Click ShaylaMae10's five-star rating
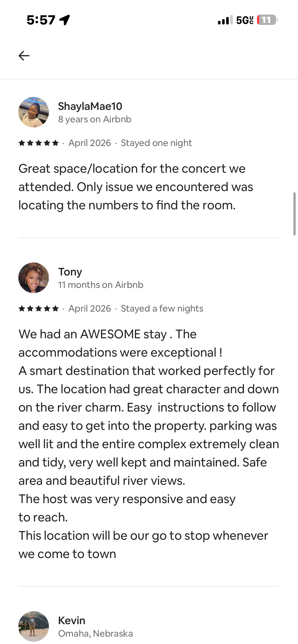 click(39, 143)
